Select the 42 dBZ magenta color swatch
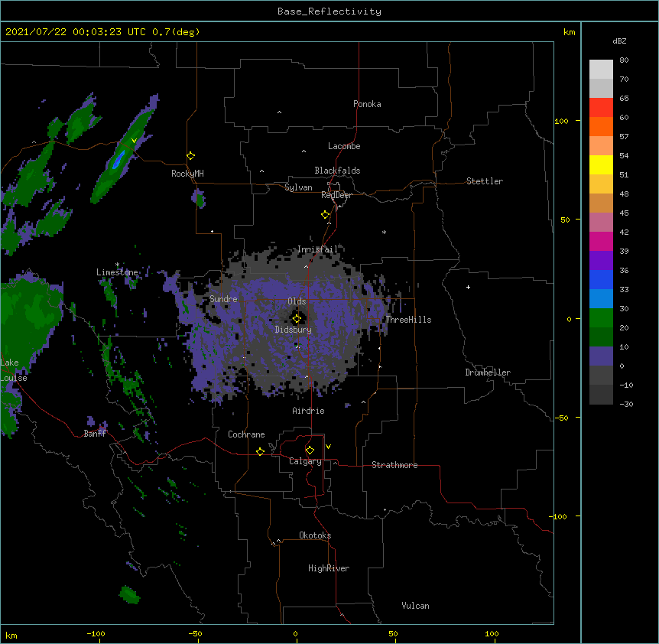Viewport: 659px width, 644px height. [x=601, y=241]
